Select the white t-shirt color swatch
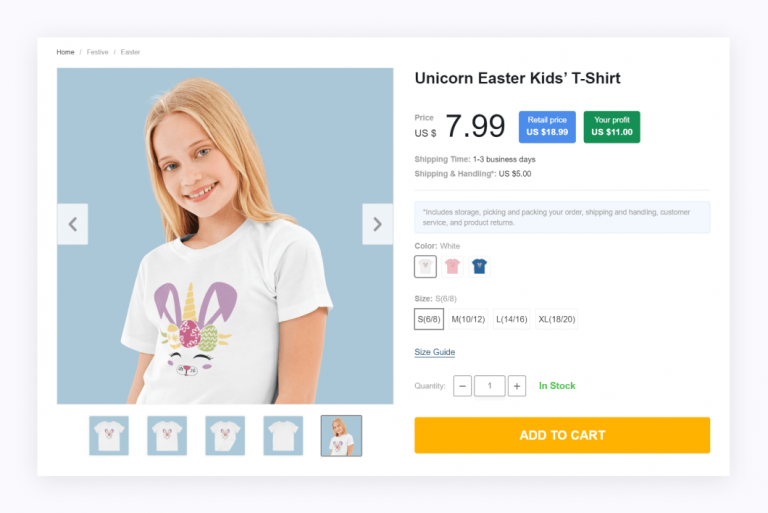 425,267
